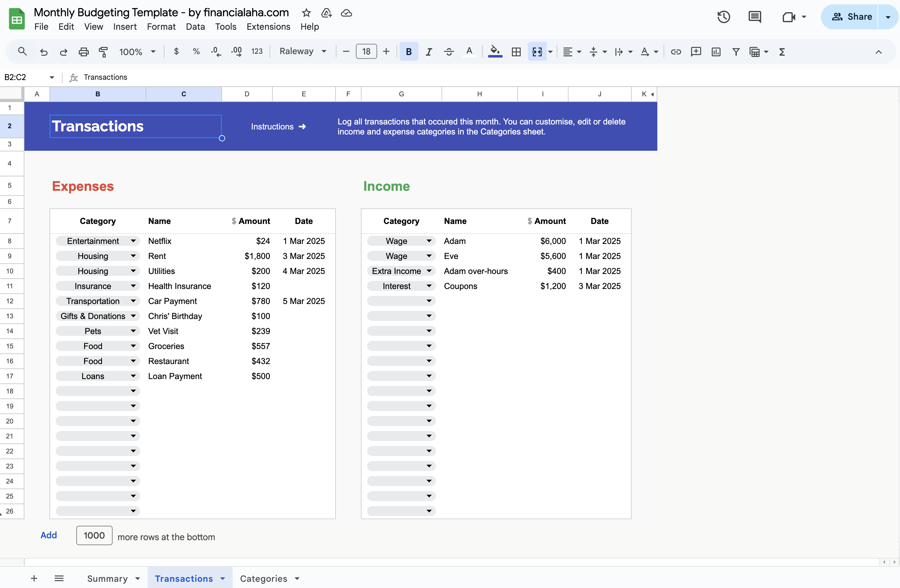Toggle merge cells
The height and width of the screenshot is (588, 900).
[x=537, y=51]
